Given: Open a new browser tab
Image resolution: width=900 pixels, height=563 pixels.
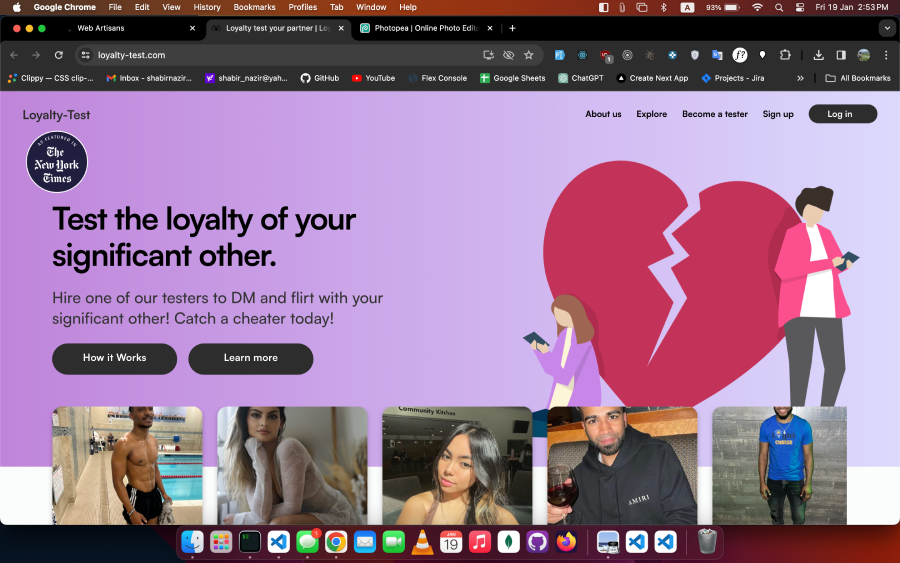Looking at the screenshot, I should coord(512,28).
